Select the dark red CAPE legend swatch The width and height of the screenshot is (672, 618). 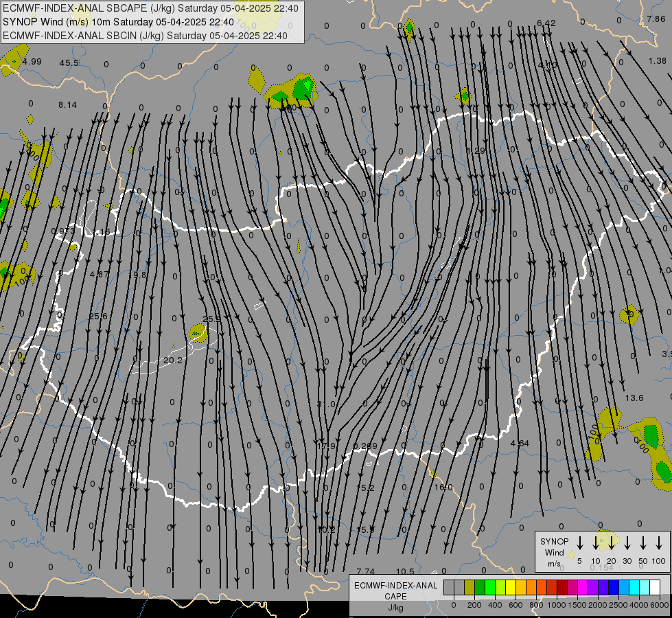(x=562, y=587)
